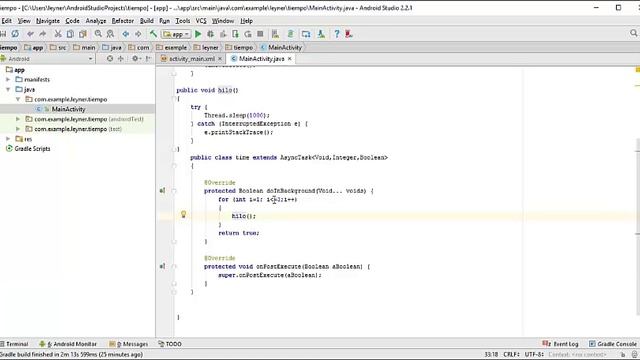Click the leyner breadcrumb
640x360 pixels.
(206, 48)
